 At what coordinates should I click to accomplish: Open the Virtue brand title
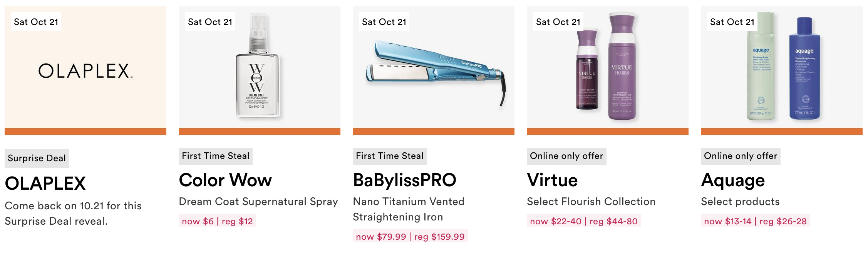pyautogui.click(x=552, y=180)
